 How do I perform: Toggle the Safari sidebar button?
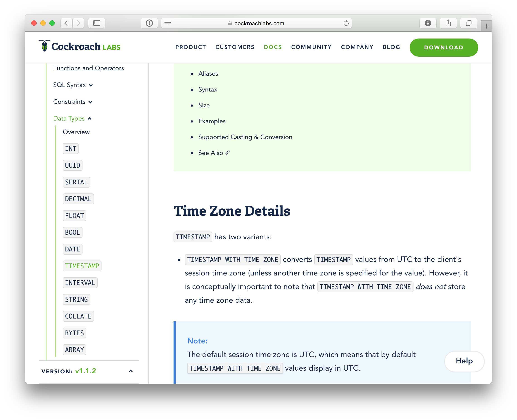click(x=97, y=23)
